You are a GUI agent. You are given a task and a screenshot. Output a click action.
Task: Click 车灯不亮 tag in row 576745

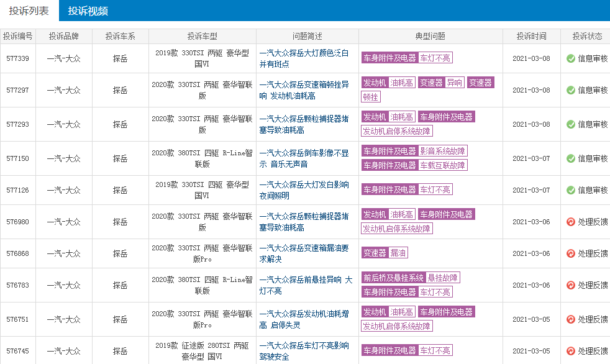pyautogui.click(x=435, y=351)
